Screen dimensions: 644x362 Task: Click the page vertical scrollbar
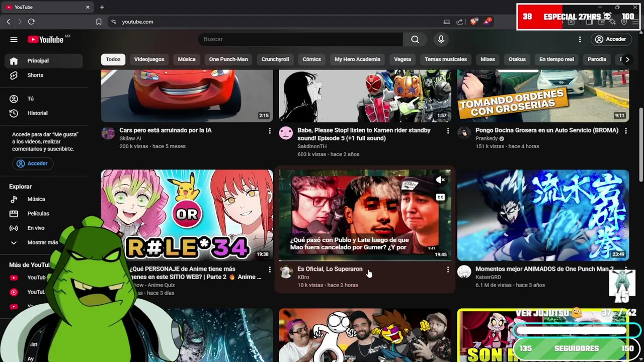point(640,146)
